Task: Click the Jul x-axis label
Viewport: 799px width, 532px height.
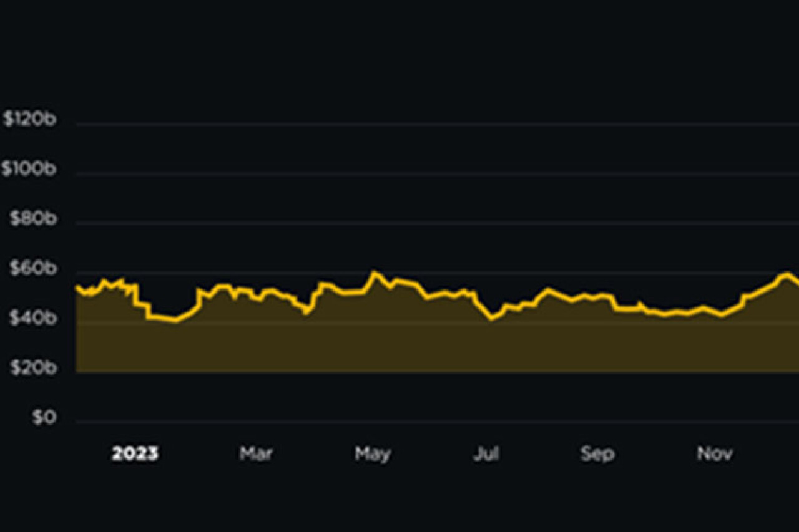Action: pyautogui.click(x=486, y=453)
